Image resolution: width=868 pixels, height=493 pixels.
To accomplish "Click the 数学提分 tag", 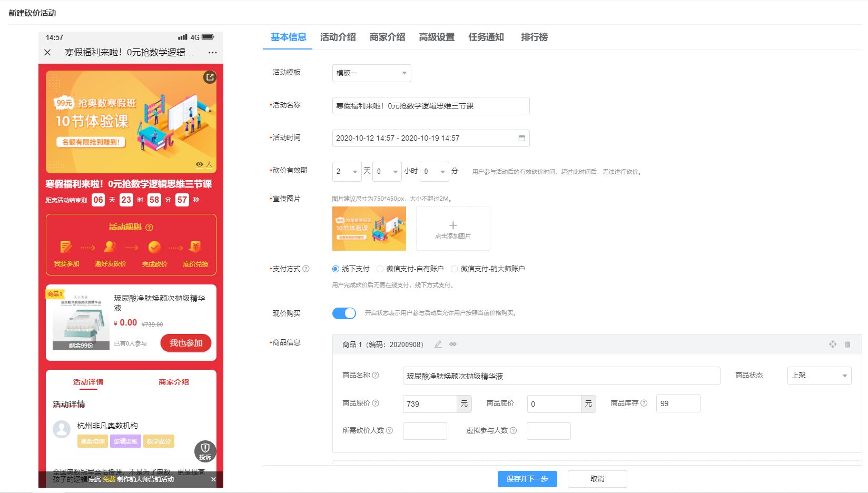I will [159, 441].
